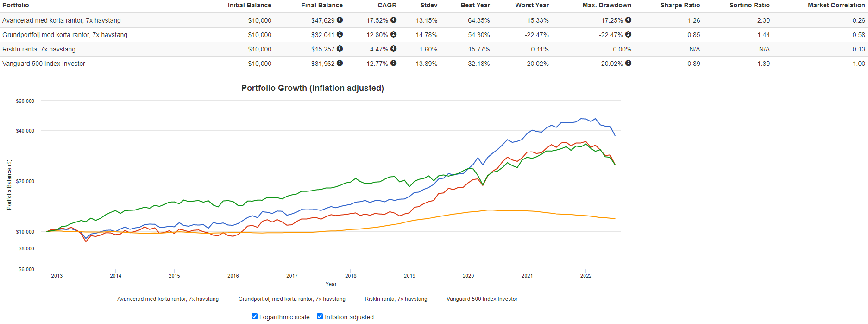Select the Riskfri ranta table row name
Viewport: 868px width, 324px height.
pyautogui.click(x=39, y=49)
